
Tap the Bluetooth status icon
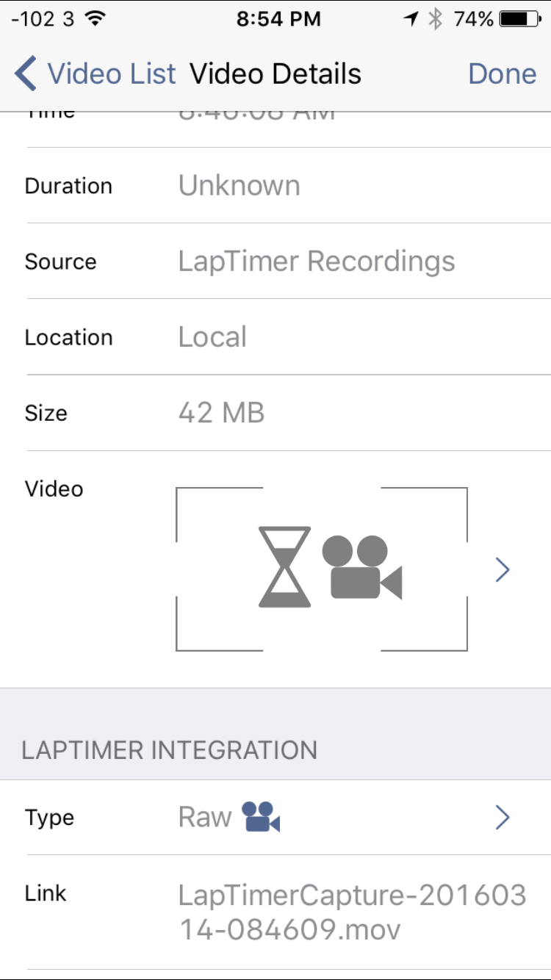(x=435, y=19)
